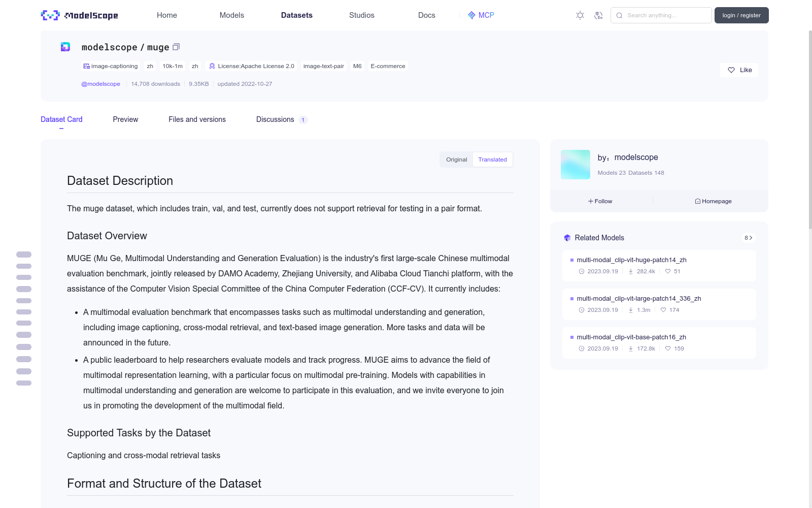Open the Files and versions tab

click(197, 119)
